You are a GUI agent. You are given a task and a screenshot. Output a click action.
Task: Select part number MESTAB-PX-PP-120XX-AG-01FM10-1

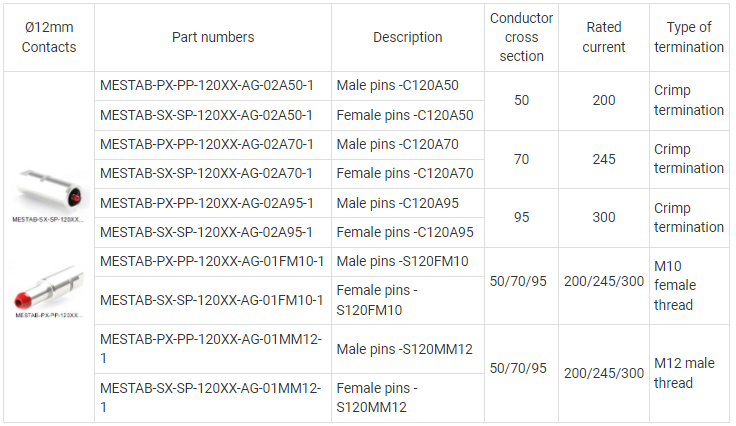[212, 261]
